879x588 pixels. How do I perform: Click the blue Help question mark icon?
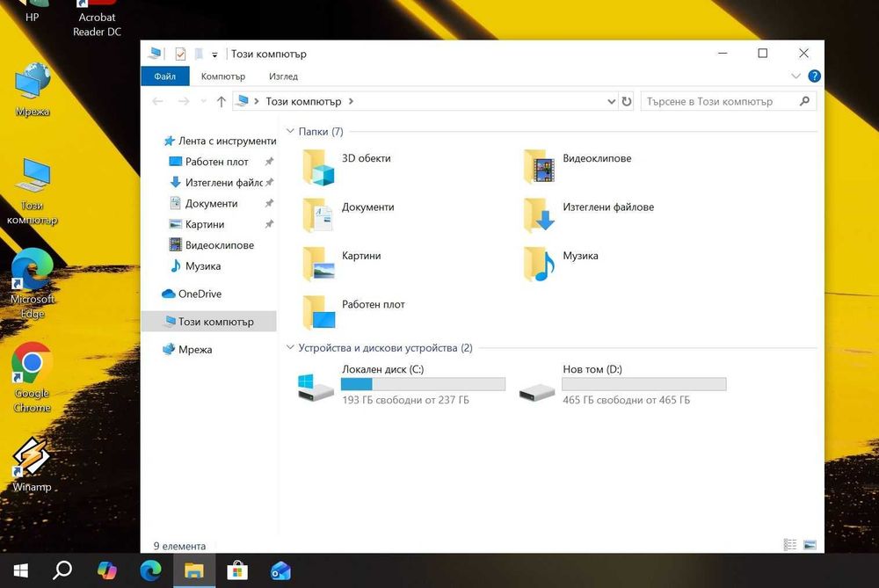coord(814,76)
